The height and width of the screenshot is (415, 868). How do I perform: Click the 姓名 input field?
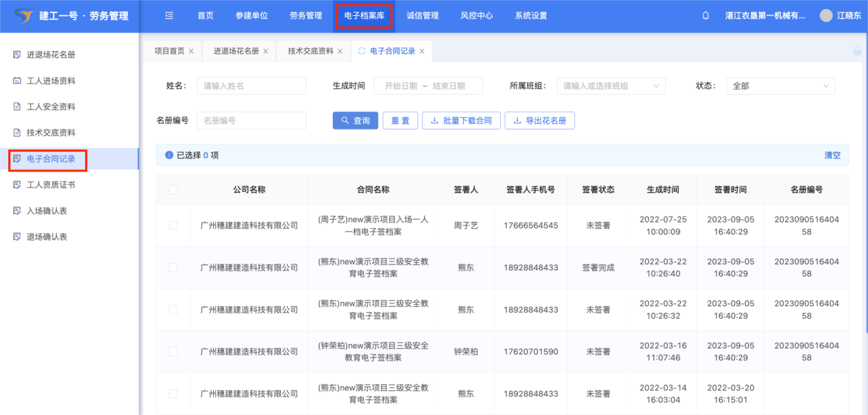pyautogui.click(x=251, y=86)
